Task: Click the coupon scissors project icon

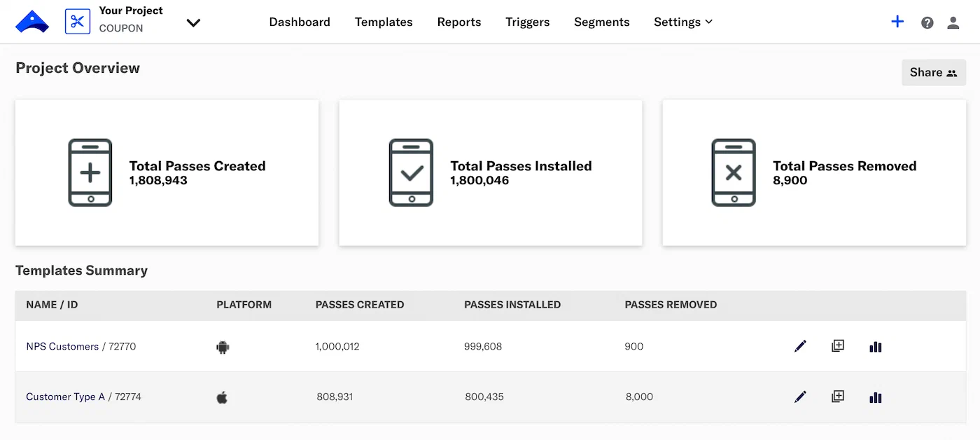Action: tap(78, 22)
